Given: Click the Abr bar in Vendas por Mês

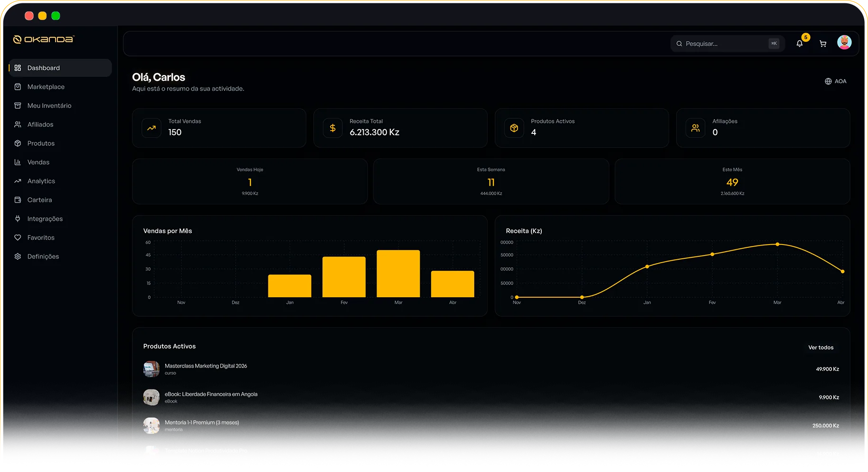Looking at the screenshot, I should [x=453, y=284].
